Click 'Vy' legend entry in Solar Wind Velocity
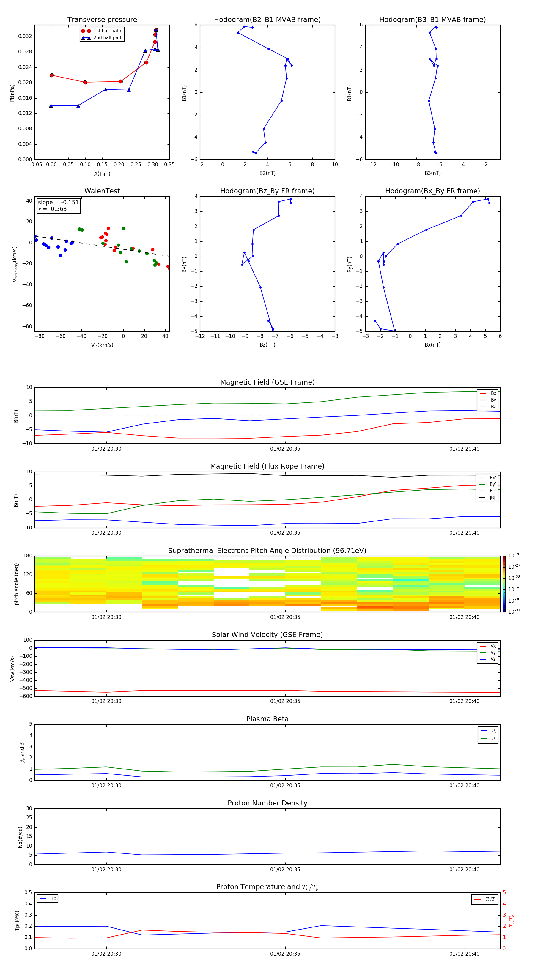 pyautogui.click(x=488, y=652)
